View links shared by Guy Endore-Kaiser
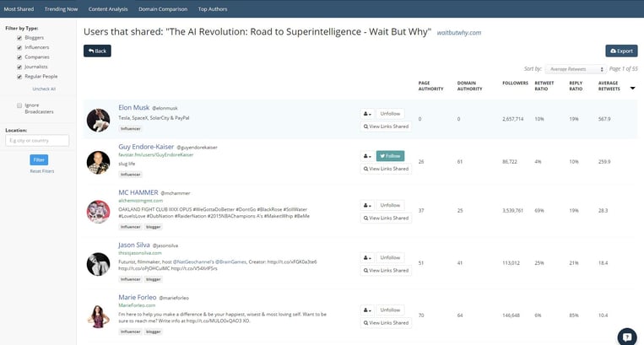The height and width of the screenshot is (345, 644). click(x=386, y=169)
